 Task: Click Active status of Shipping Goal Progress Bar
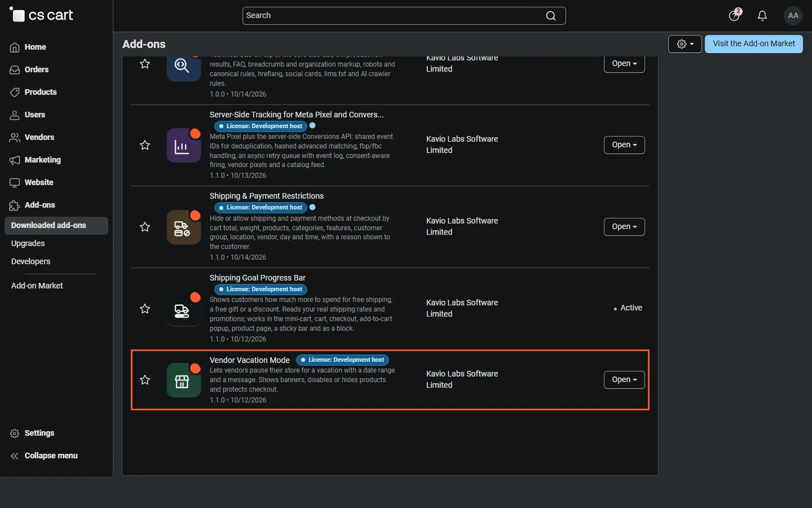coord(628,308)
